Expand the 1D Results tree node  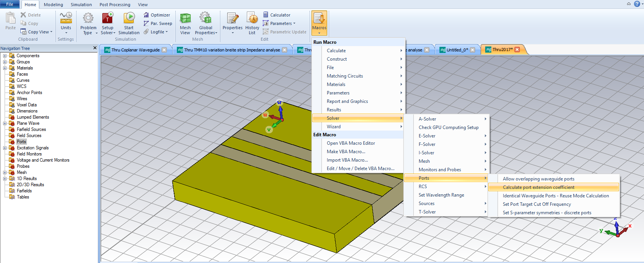[x=5, y=179]
